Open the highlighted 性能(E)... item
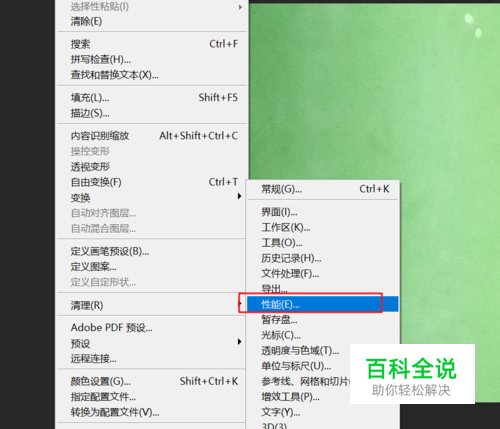500x429 pixels. point(323,304)
